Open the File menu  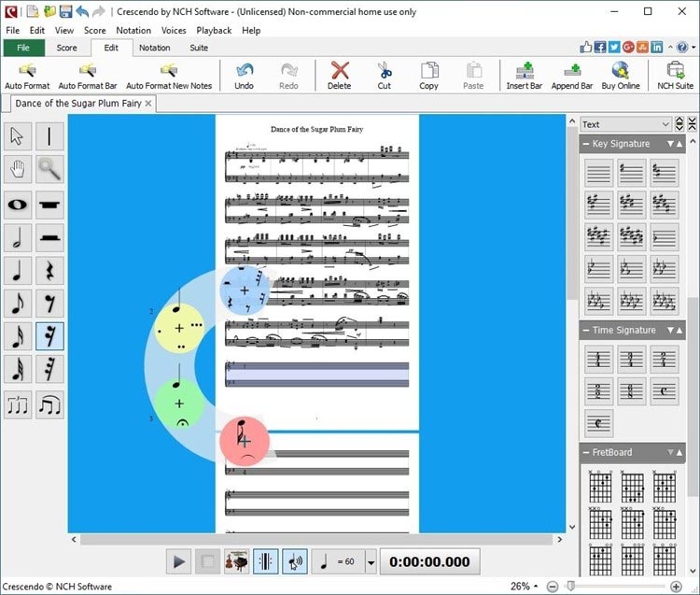(12, 31)
